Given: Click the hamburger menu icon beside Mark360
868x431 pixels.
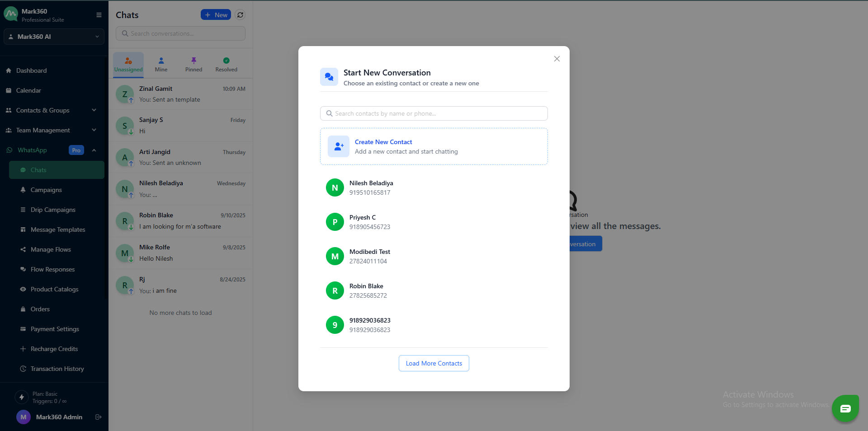Looking at the screenshot, I should point(99,15).
